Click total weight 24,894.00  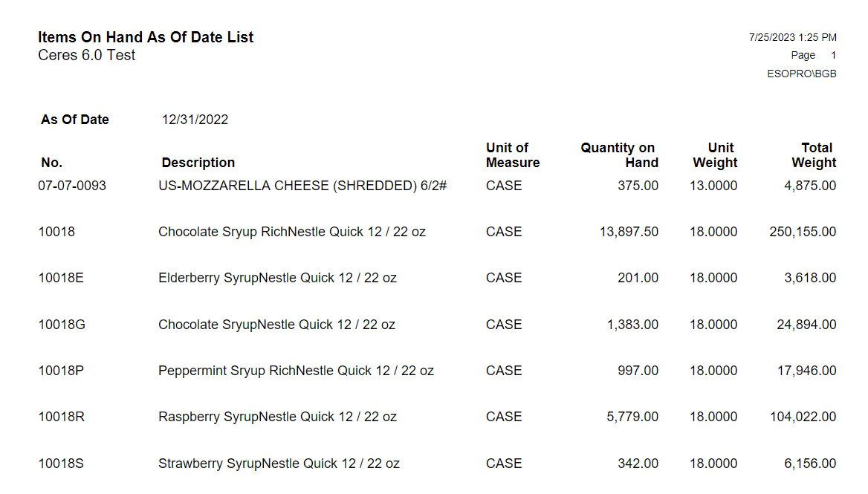pyautogui.click(x=806, y=325)
